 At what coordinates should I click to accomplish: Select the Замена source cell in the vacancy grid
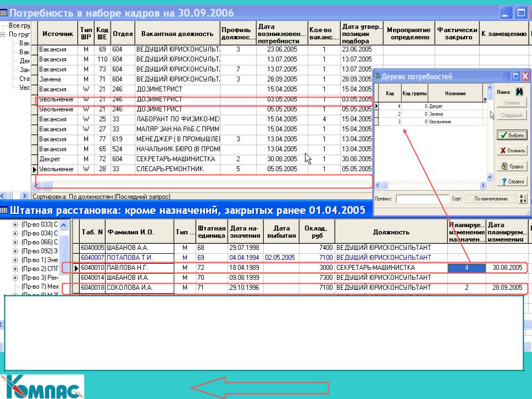click(58, 79)
